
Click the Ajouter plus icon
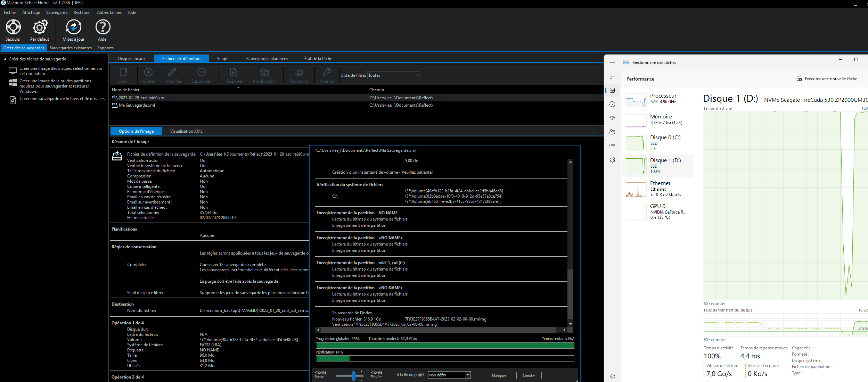point(148,72)
